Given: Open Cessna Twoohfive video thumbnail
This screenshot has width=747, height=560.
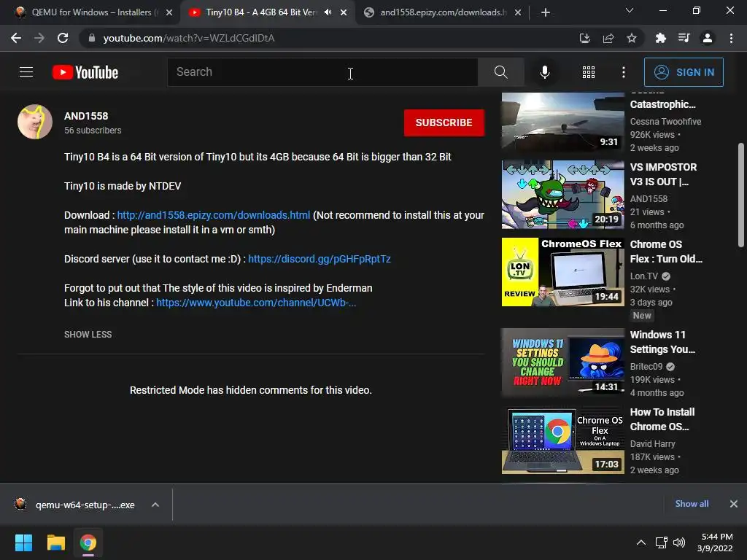Looking at the screenshot, I should click(x=562, y=122).
